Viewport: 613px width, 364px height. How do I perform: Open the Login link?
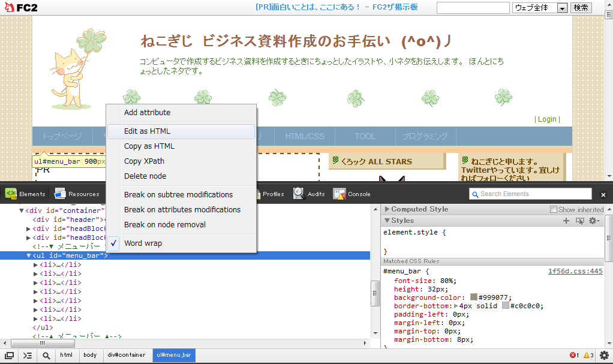click(x=547, y=119)
